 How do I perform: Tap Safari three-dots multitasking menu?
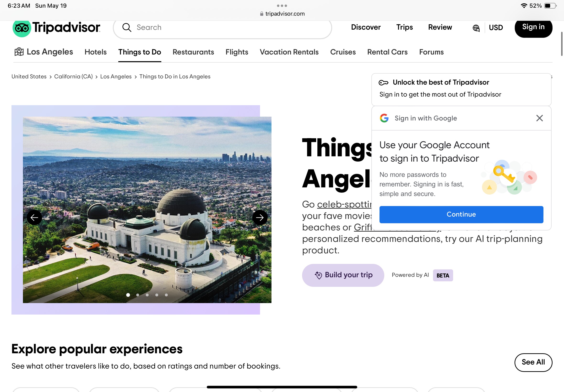282,5
